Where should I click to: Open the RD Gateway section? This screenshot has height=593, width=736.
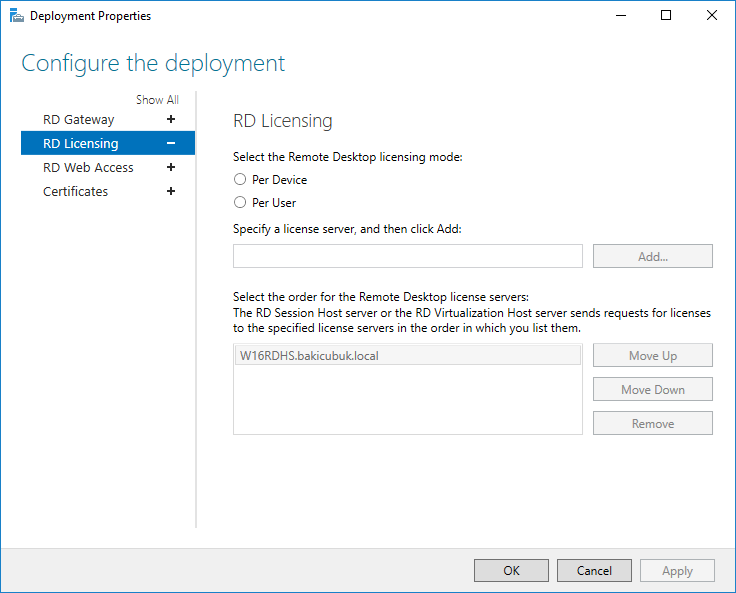coord(79,119)
